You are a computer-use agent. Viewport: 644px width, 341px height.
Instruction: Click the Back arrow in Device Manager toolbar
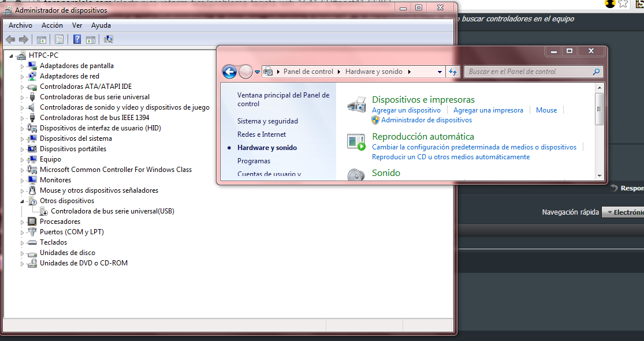(x=10, y=39)
